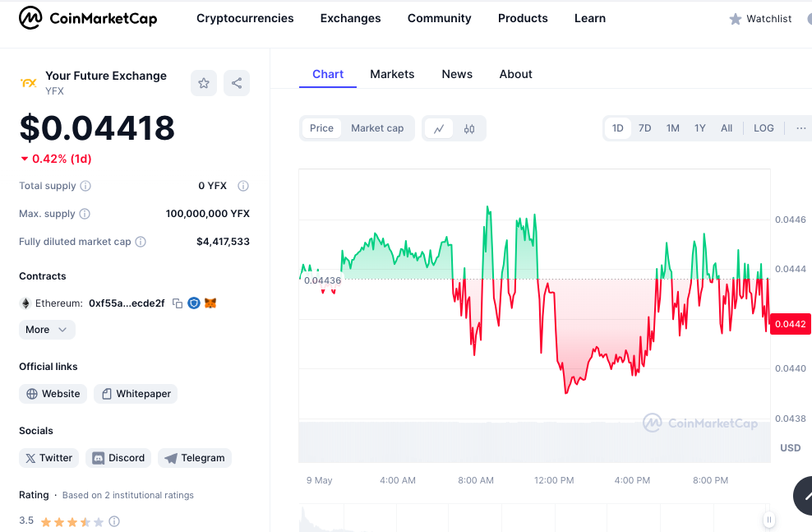
Task: Open the chart options ellipsis menu
Action: [x=800, y=128]
